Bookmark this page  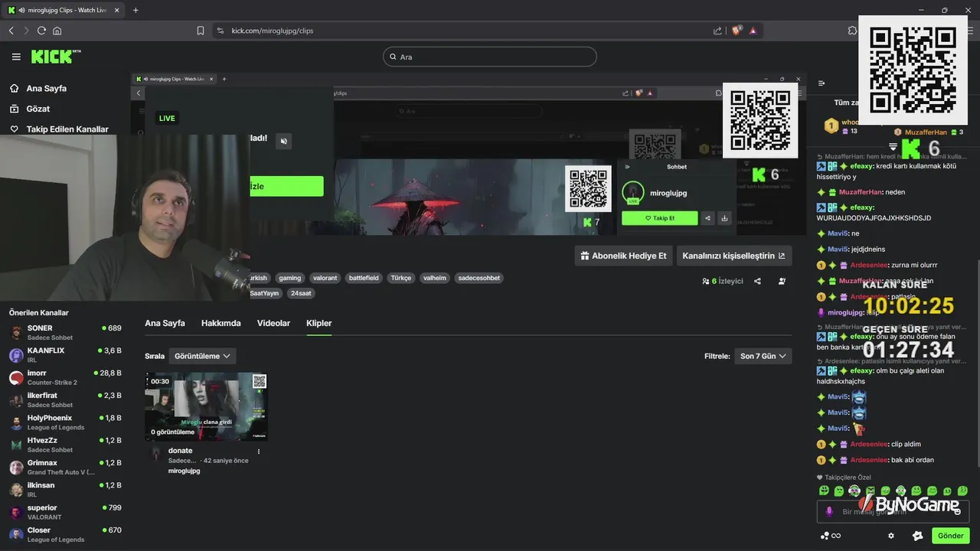pos(201,31)
